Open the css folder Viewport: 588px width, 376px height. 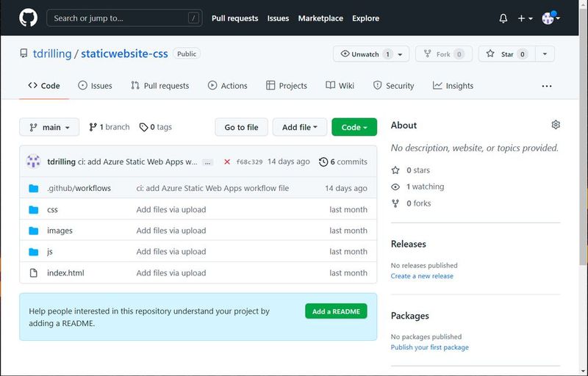click(52, 209)
